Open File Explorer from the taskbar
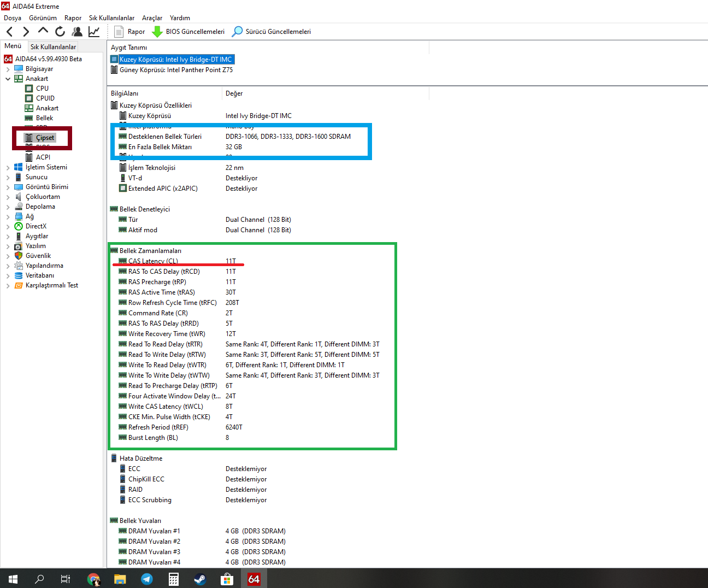The width and height of the screenshot is (708, 588). pyautogui.click(x=120, y=579)
